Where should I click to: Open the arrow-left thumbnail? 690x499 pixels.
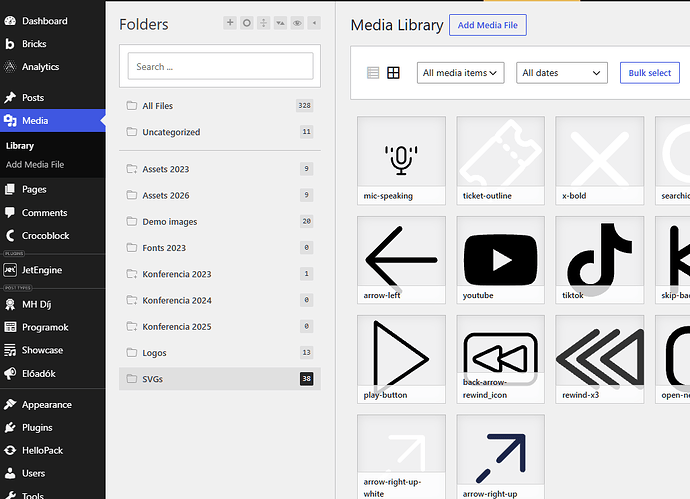(x=401, y=260)
